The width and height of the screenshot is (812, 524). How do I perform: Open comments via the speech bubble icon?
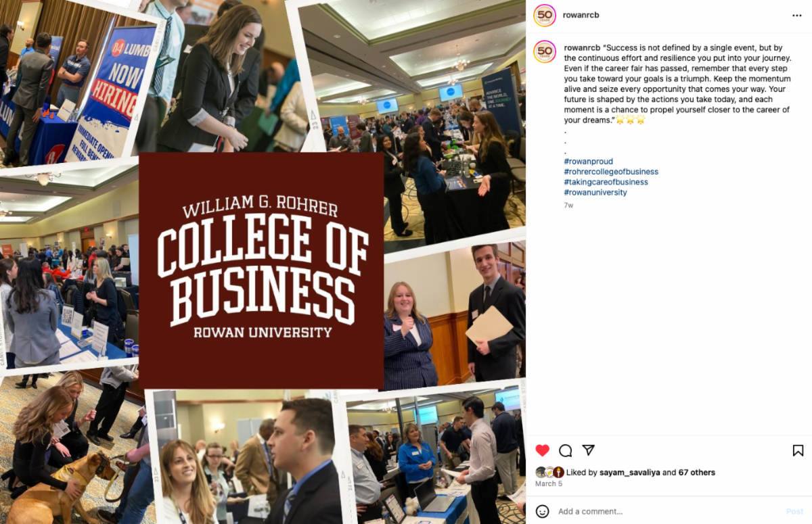tap(566, 450)
